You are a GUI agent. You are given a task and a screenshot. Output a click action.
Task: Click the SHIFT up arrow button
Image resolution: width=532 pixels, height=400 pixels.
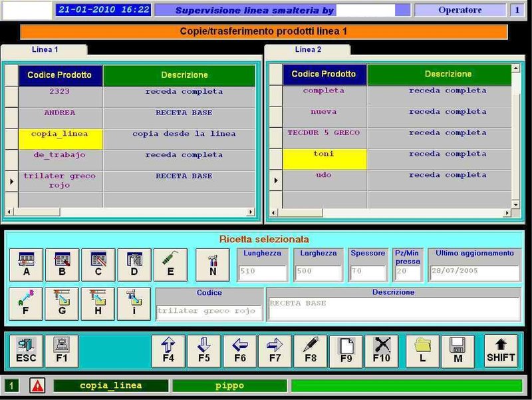coord(501,351)
